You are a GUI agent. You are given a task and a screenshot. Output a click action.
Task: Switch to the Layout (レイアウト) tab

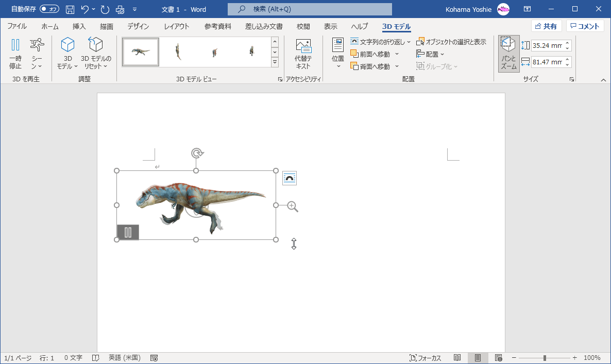(x=176, y=26)
